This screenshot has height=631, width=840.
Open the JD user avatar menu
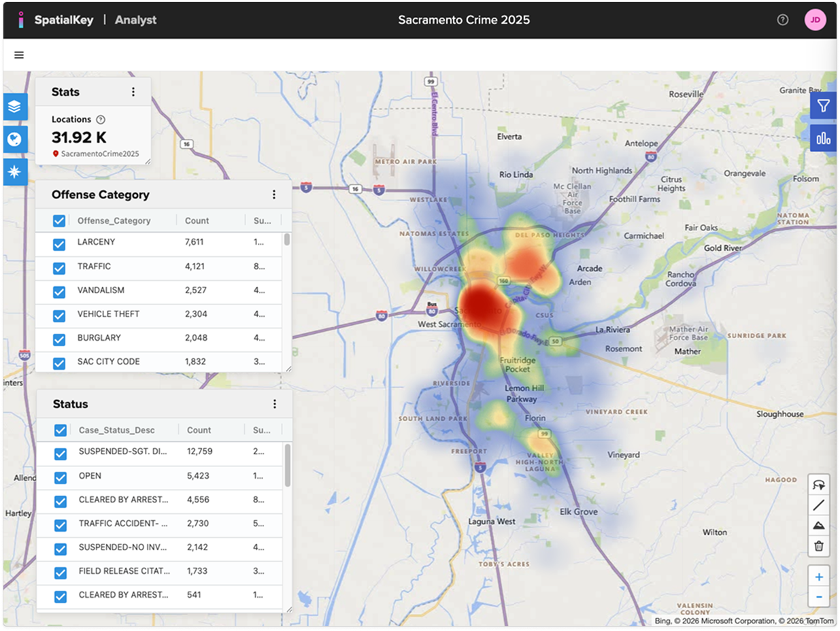[815, 20]
